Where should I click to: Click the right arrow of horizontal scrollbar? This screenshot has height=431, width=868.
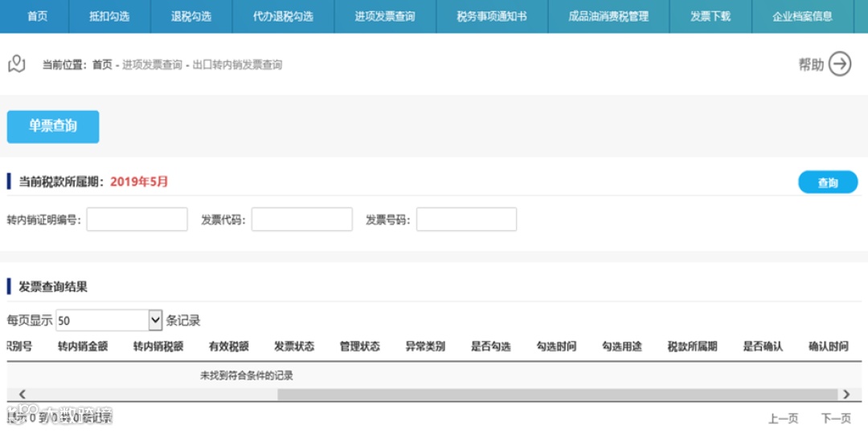point(845,395)
